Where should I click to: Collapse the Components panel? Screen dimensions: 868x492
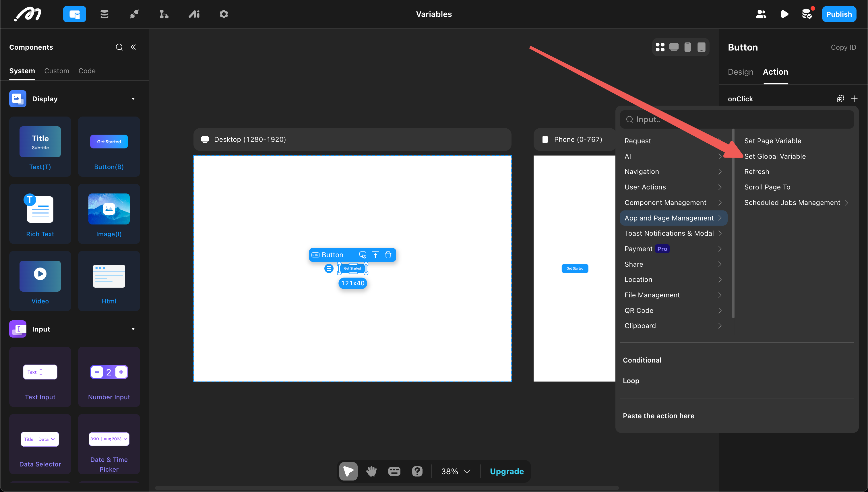point(133,47)
